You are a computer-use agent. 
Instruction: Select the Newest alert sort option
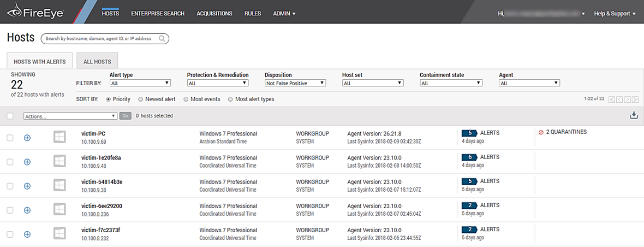pos(141,99)
